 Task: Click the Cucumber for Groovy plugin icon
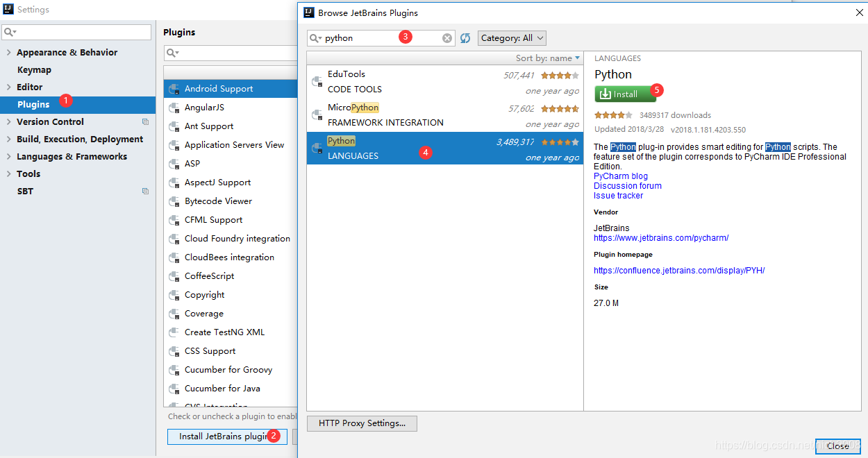point(174,370)
